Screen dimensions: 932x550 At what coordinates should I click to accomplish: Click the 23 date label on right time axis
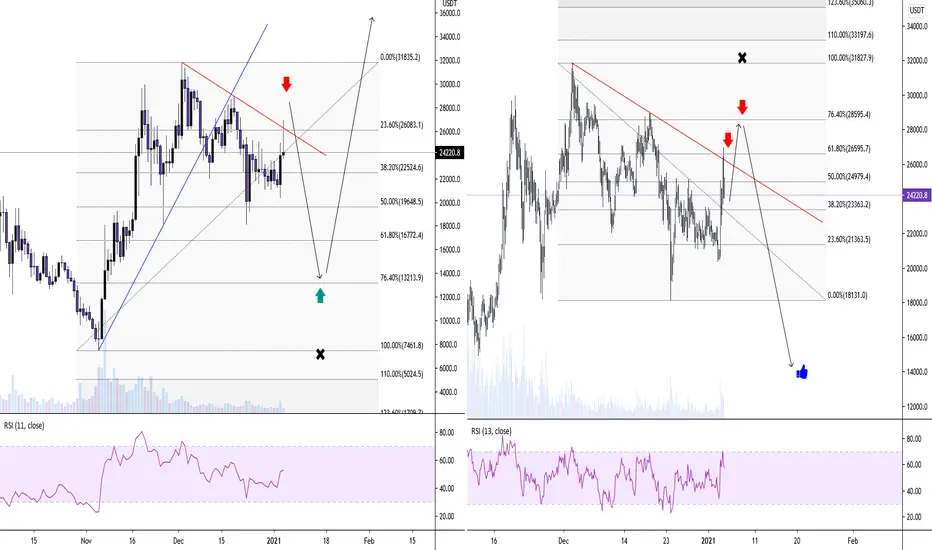666,541
